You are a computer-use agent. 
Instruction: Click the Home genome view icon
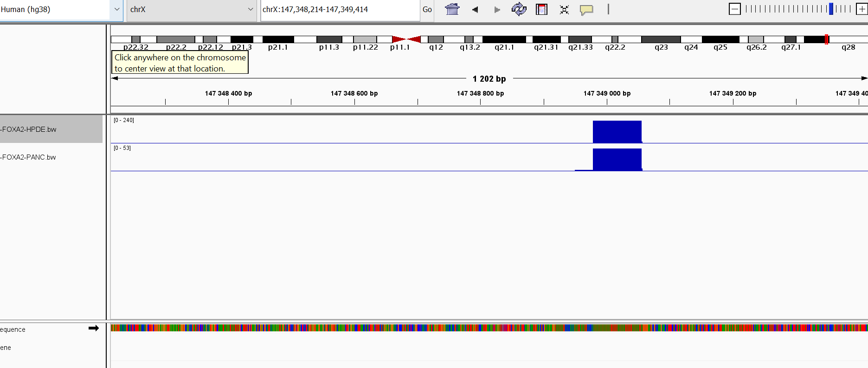[452, 9]
